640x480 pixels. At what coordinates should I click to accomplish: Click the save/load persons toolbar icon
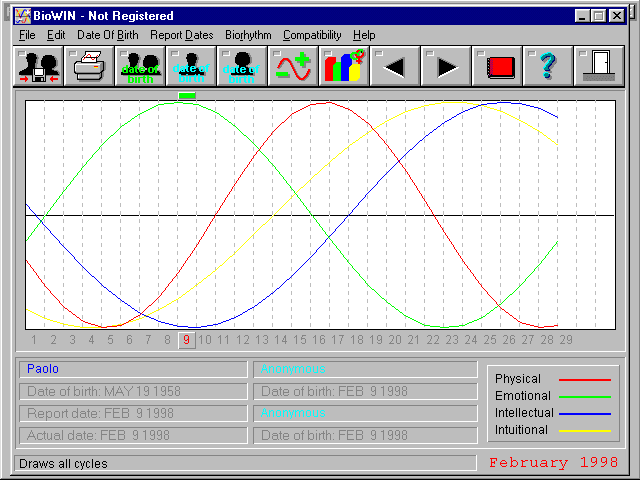click(38, 67)
